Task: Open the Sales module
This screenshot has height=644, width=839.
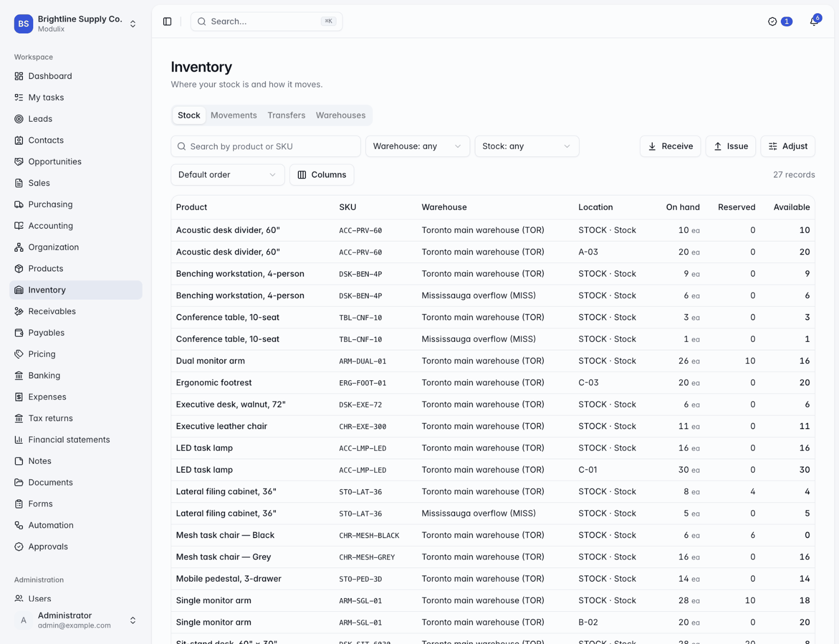Action: 76,183
